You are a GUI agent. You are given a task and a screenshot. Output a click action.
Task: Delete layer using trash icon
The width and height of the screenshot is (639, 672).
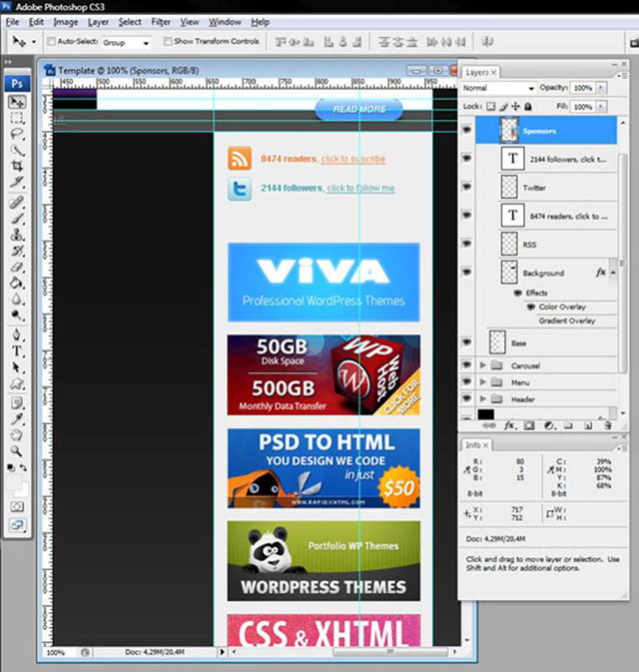tap(607, 425)
